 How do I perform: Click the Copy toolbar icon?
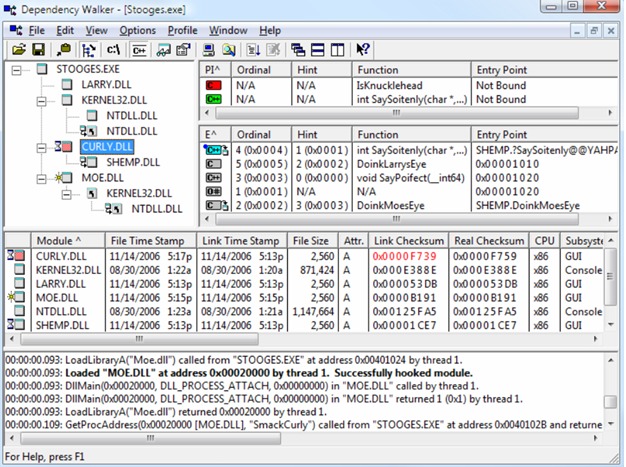(x=64, y=50)
